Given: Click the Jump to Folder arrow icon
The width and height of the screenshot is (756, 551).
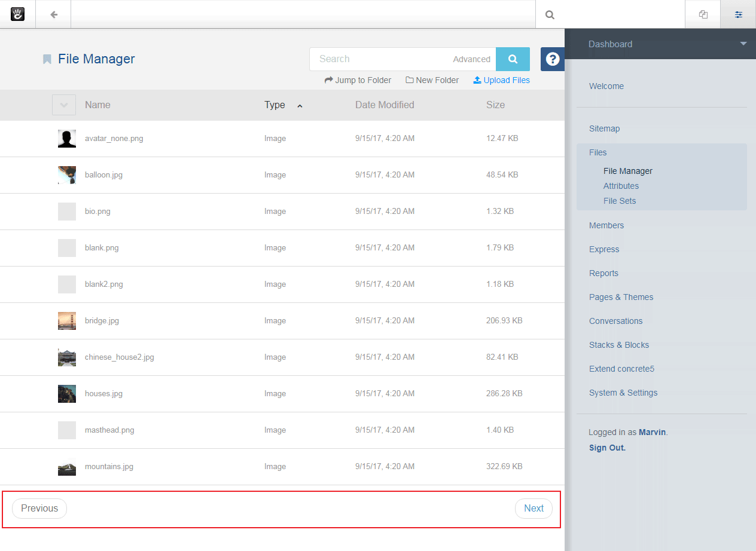Looking at the screenshot, I should click(x=328, y=79).
